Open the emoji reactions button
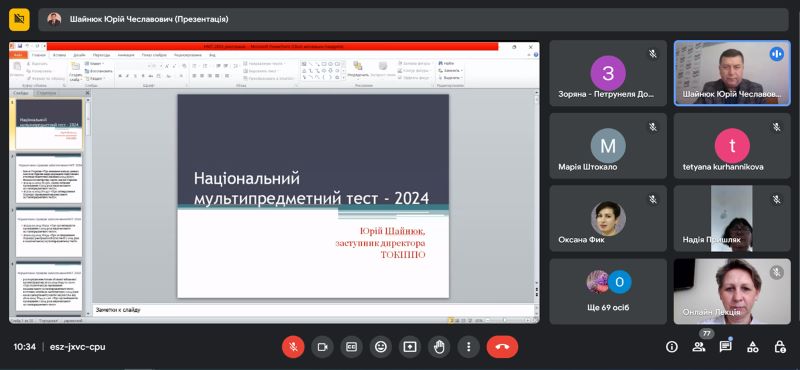 (381, 347)
